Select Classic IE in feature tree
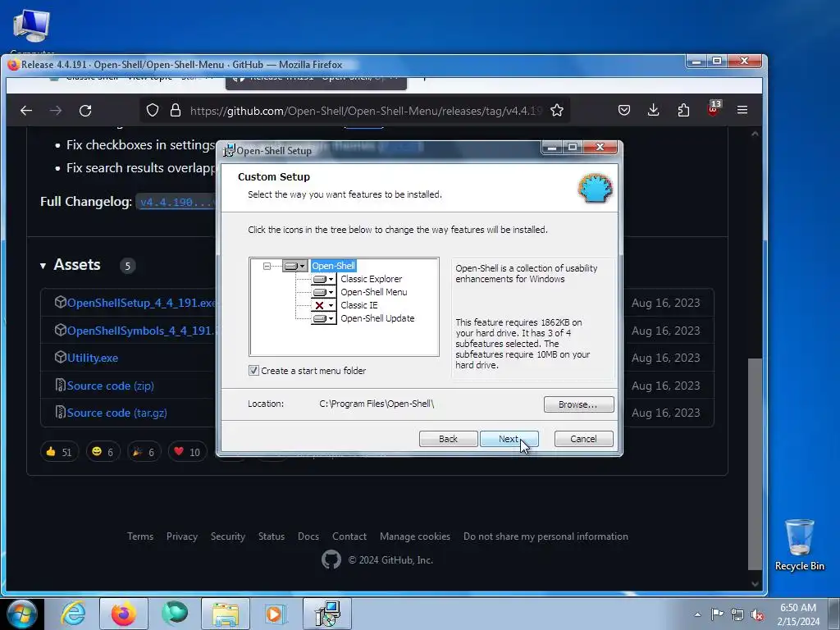840x630 pixels. [x=359, y=305]
